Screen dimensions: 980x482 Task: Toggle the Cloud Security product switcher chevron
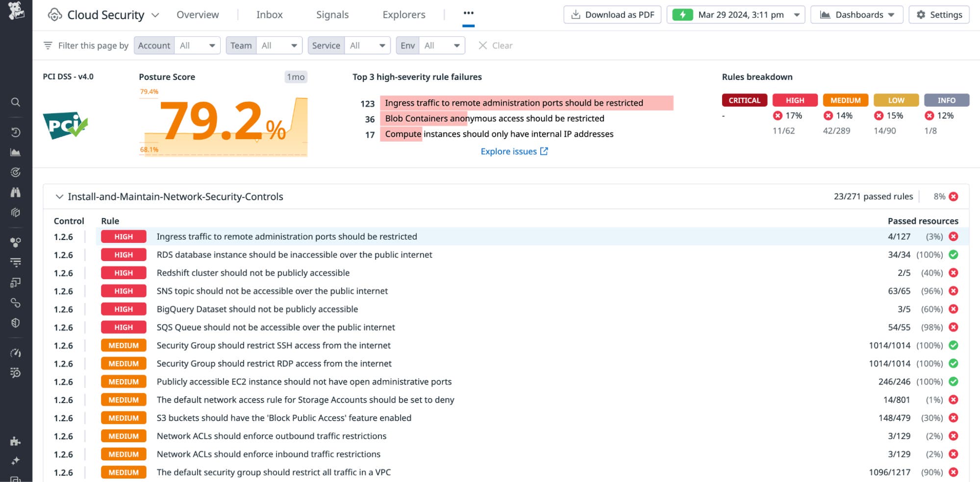point(155,15)
